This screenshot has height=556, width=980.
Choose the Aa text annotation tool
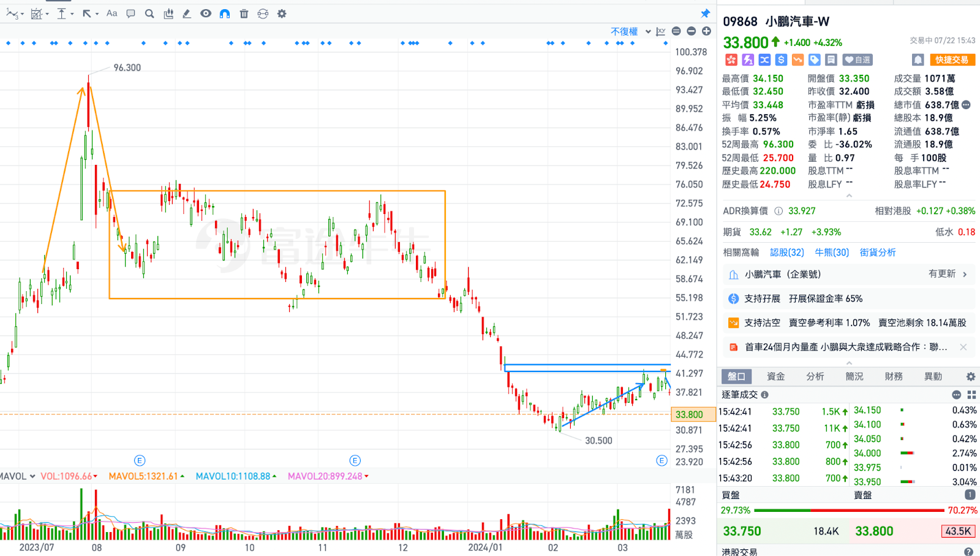pos(111,13)
